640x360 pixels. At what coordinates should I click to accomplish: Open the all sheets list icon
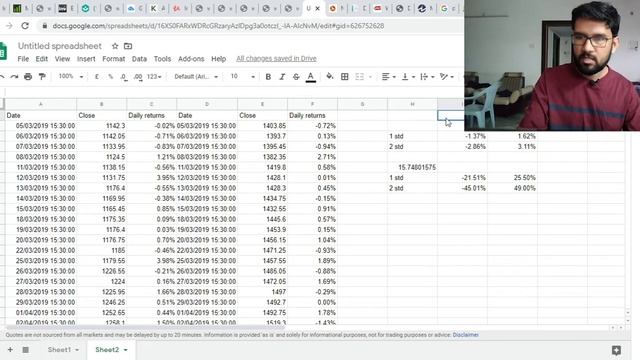tap(25, 350)
